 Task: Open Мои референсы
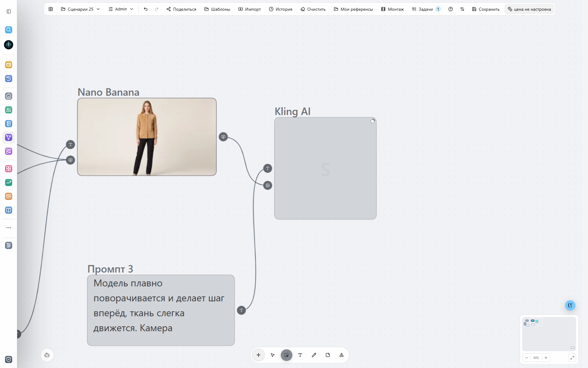[353, 9]
